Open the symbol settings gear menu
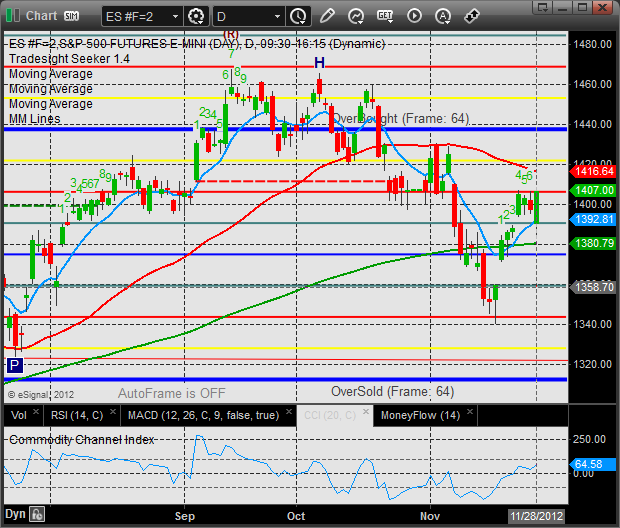The image size is (620, 528). pyautogui.click(x=196, y=16)
